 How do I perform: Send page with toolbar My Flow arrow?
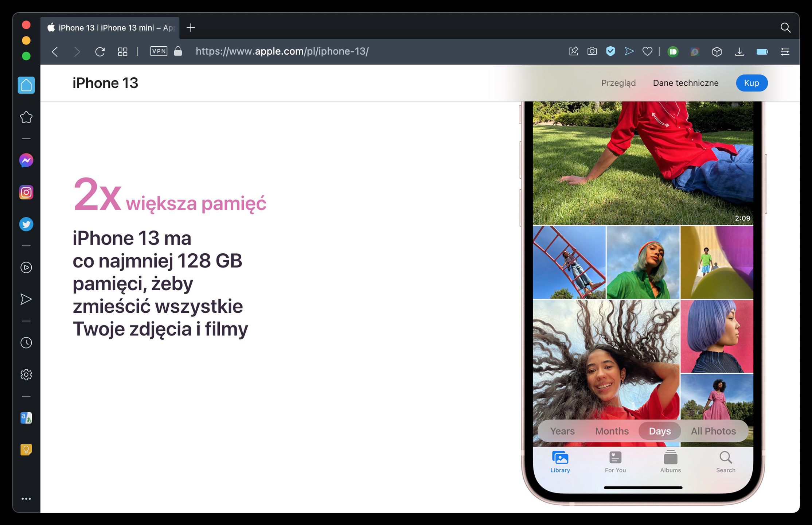pos(629,51)
